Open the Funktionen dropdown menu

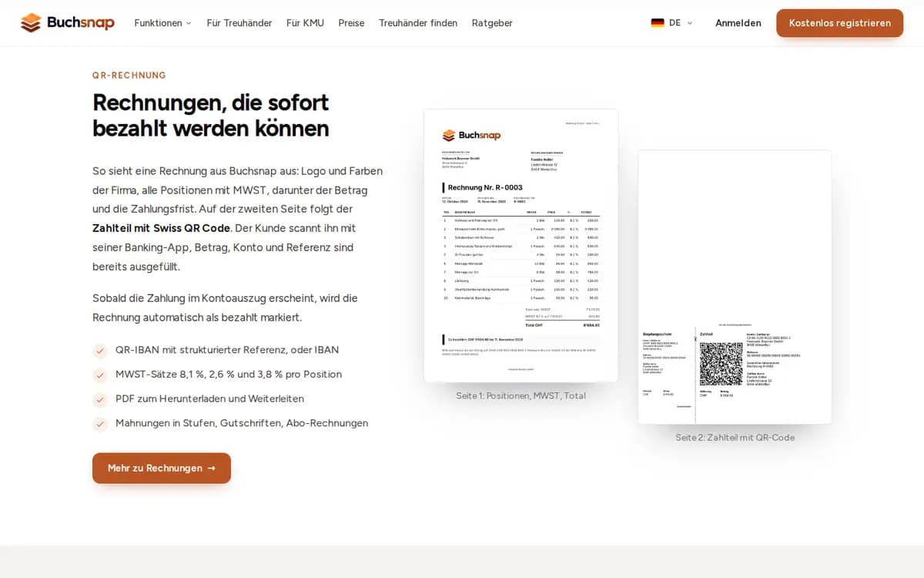[x=162, y=23]
